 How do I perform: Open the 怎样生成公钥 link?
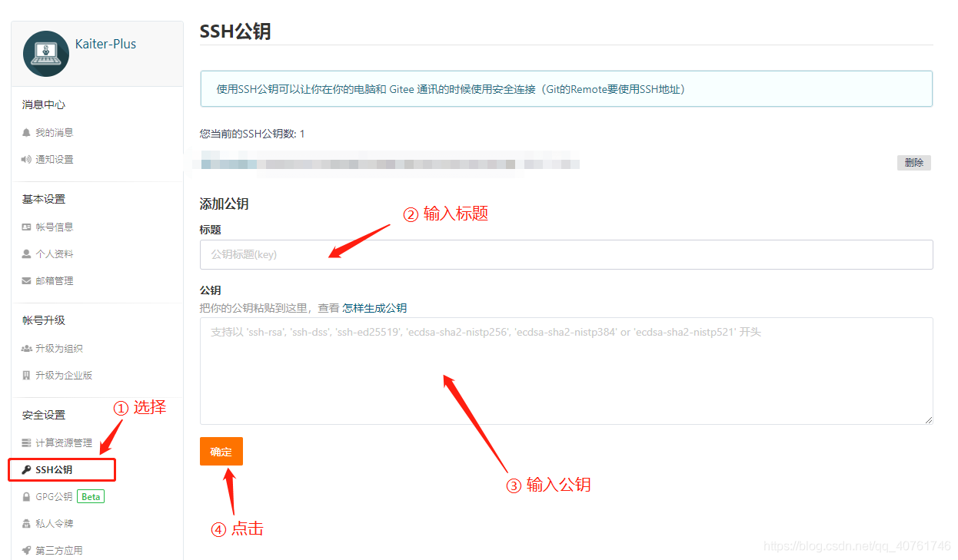(x=374, y=308)
